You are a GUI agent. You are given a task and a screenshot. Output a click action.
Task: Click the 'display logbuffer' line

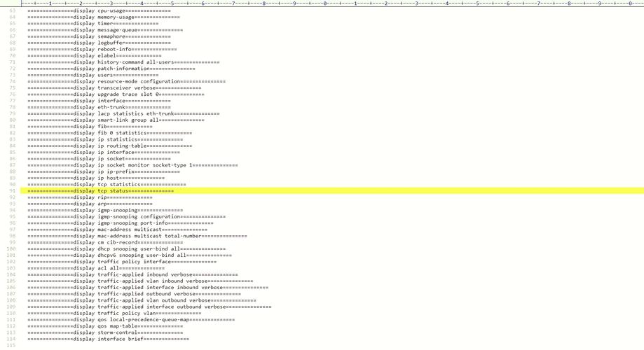pos(99,43)
